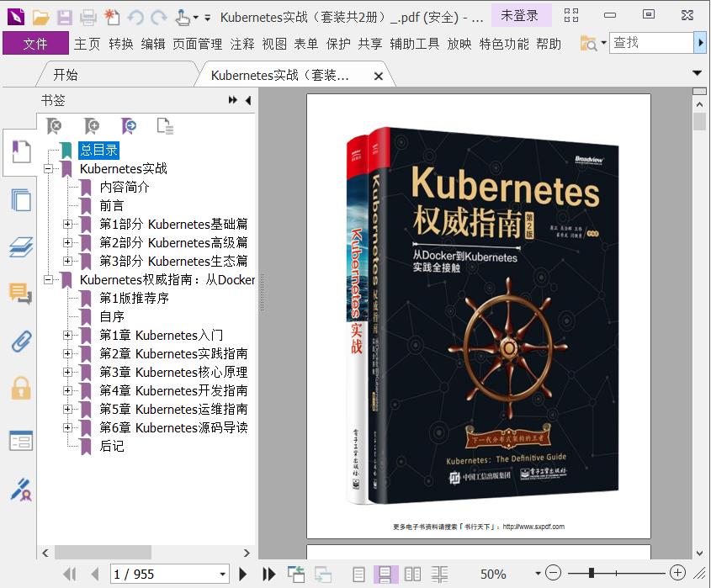The width and height of the screenshot is (711, 588).
Task: Click the delete bookmark icon
Action: pos(55,126)
